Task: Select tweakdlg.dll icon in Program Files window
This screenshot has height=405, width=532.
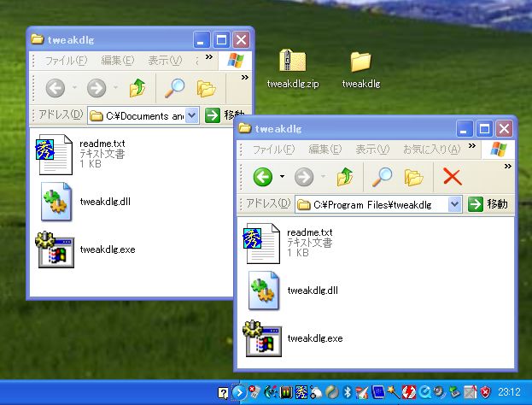Action: click(x=264, y=291)
